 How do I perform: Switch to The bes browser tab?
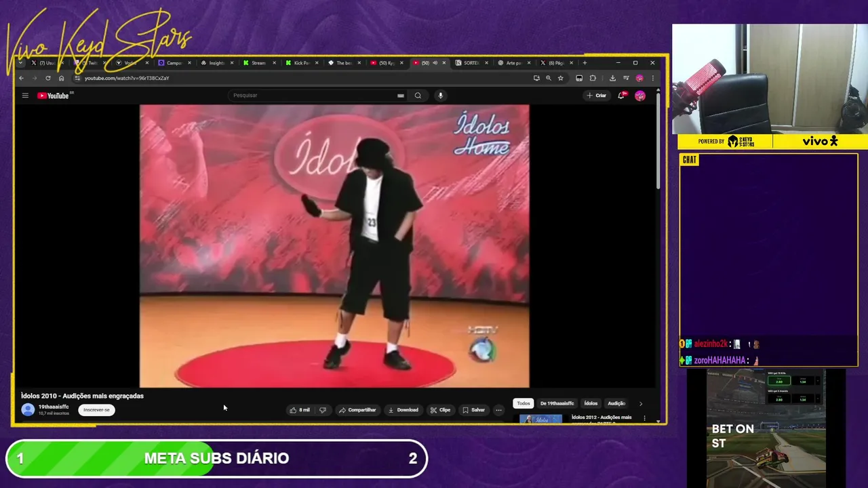344,63
